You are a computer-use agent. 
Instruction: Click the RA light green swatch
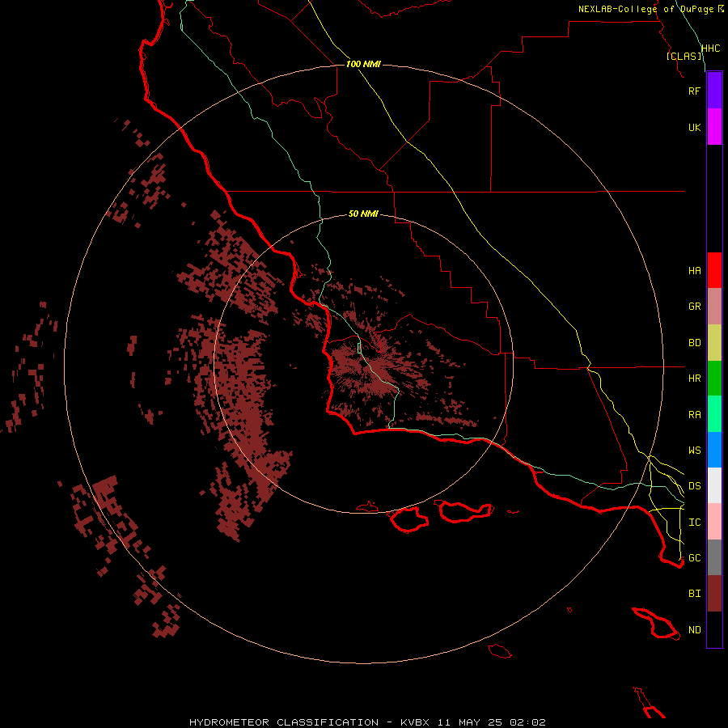tap(714, 413)
